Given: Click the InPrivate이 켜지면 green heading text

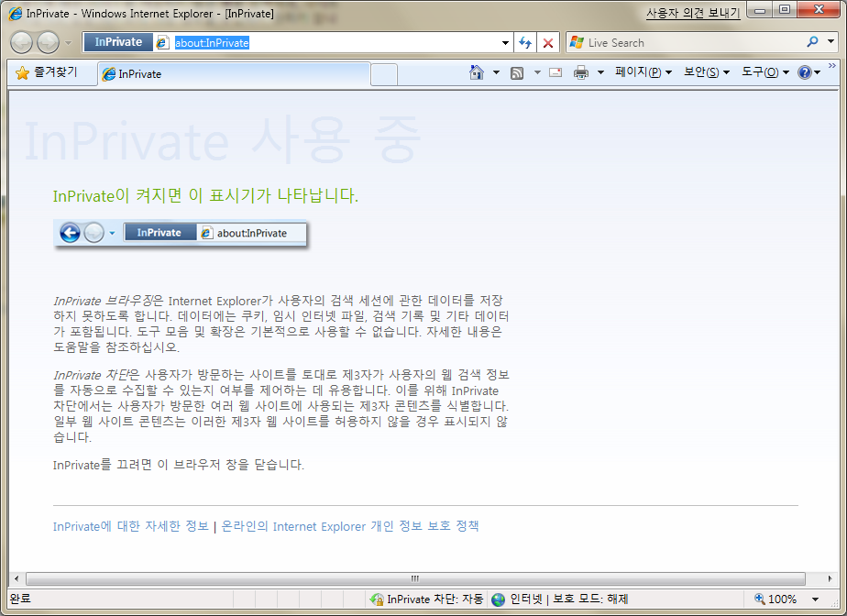Looking at the screenshot, I should [x=206, y=195].
